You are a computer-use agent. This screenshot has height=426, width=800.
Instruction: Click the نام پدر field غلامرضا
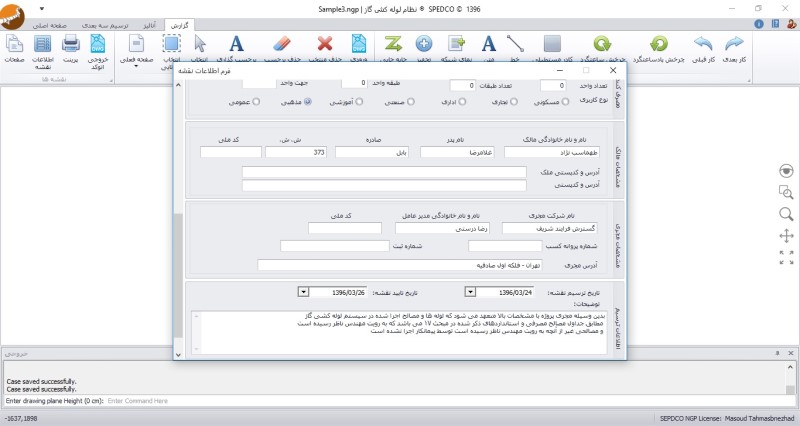coord(457,152)
